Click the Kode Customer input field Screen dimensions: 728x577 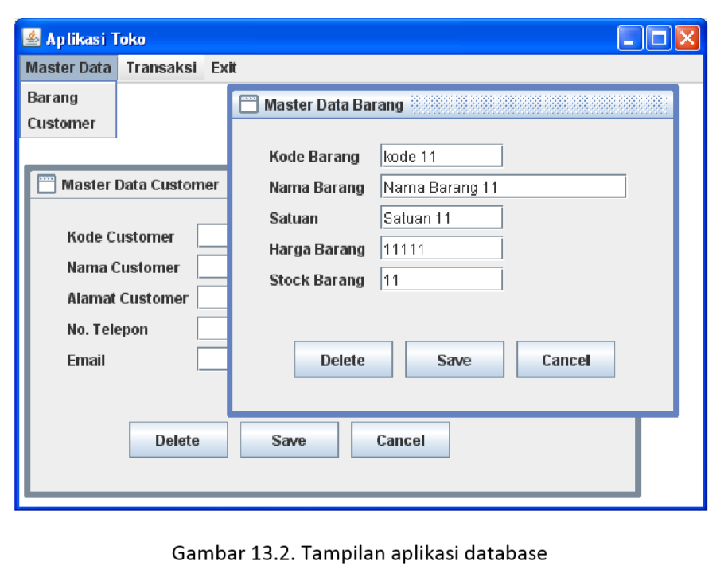[212, 236]
